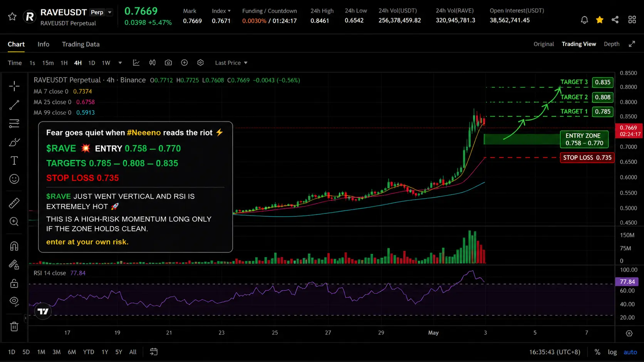Open Last Price dropdown
The height and width of the screenshot is (362, 644).
231,63
